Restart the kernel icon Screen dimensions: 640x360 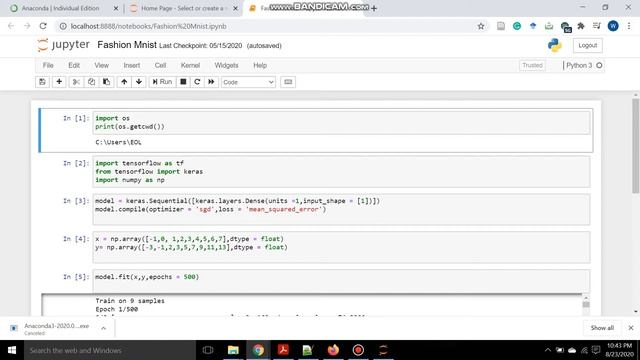click(197, 82)
